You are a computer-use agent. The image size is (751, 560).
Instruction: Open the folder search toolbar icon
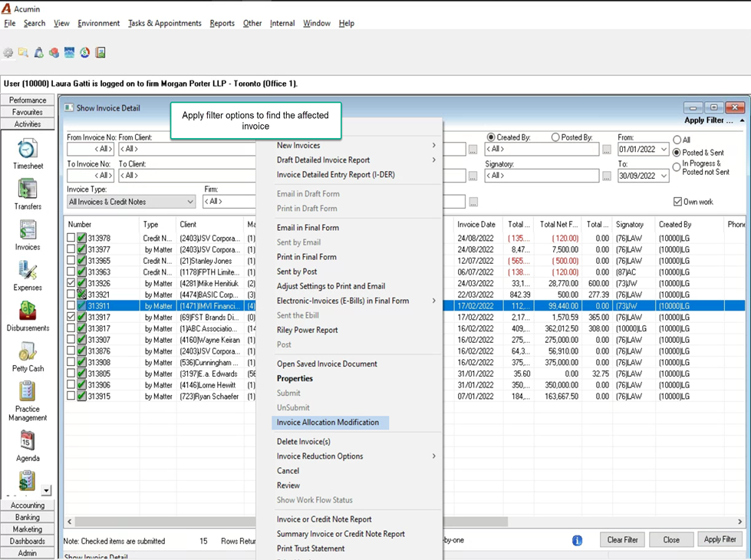(x=23, y=53)
